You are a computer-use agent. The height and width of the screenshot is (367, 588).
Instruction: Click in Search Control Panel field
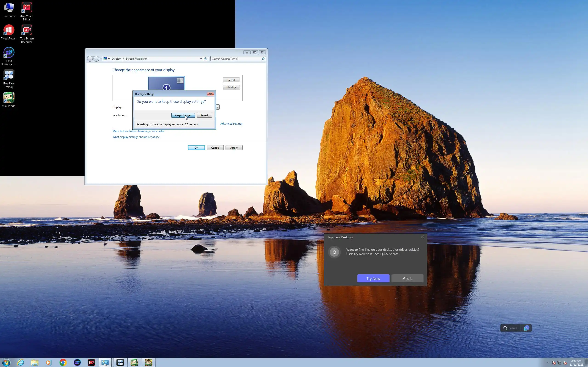(236, 59)
